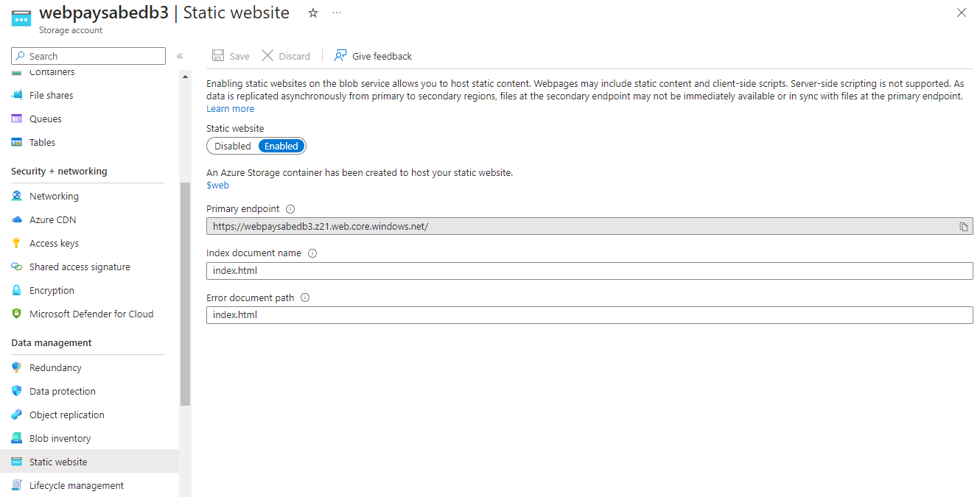Collapse the sidebar with double chevron
980x497 pixels.
coord(180,56)
